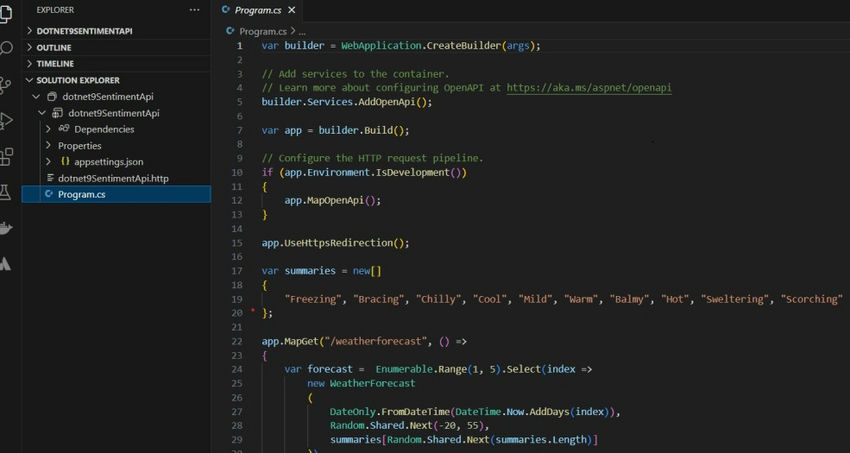The image size is (850, 453).
Task: Click on DateOnly.FromDateTime in line 27
Action: 389,412
